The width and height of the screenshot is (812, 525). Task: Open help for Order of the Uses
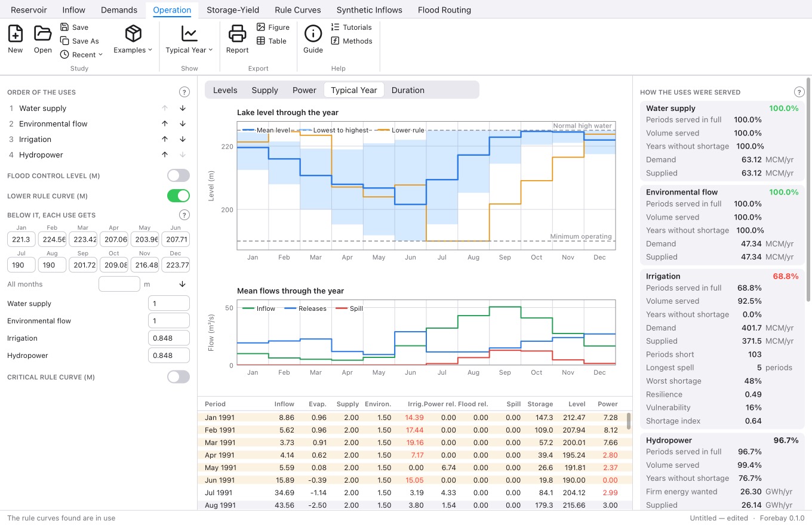184,92
